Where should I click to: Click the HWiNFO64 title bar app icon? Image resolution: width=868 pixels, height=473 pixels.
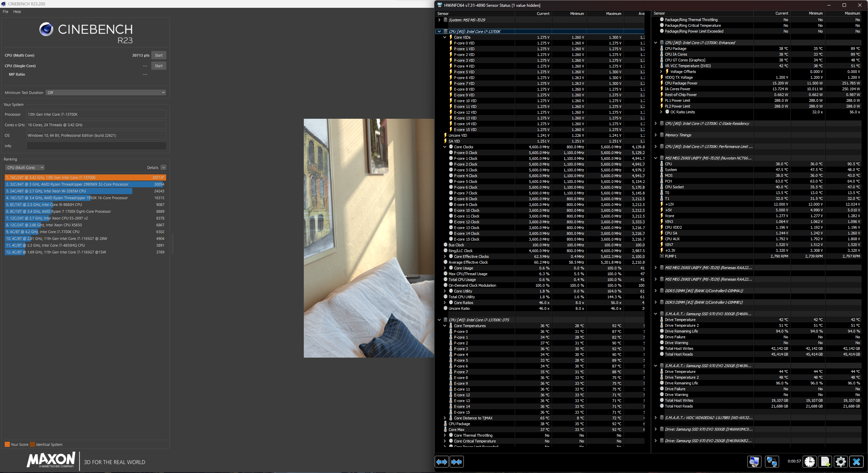tap(440, 5)
